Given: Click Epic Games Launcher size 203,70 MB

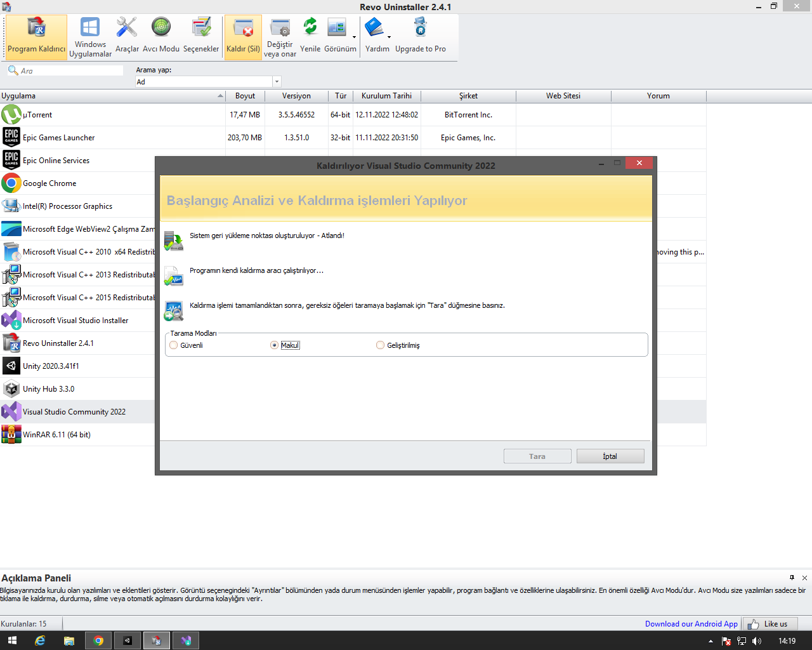Looking at the screenshot, I should pyautogui.click(x=245, y=138).
